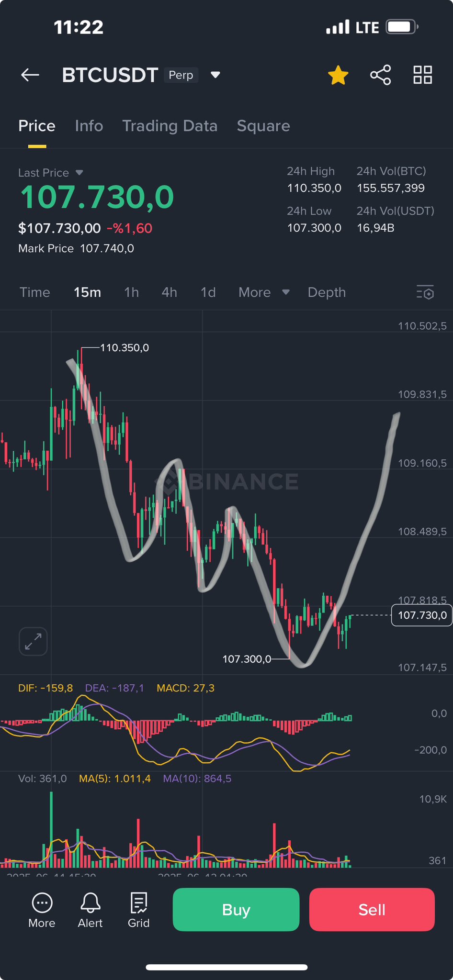Open the four-square grid layout icon
The height and width of the screenshot is (980, 453).
click(x=423, y=75)
